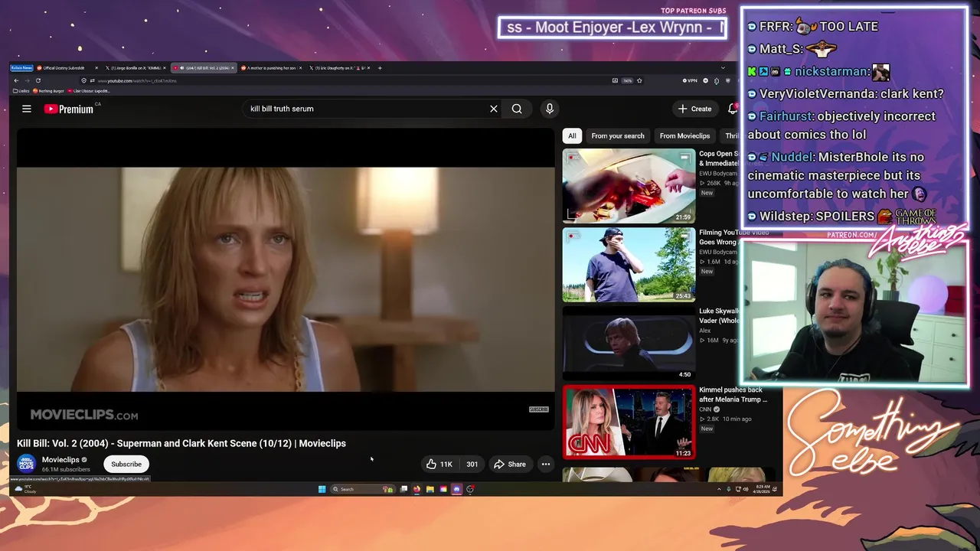Go back with the browser back arrow
Image resolution: width=980 pixels, height=551 pixels.
[x=16, y=80]
